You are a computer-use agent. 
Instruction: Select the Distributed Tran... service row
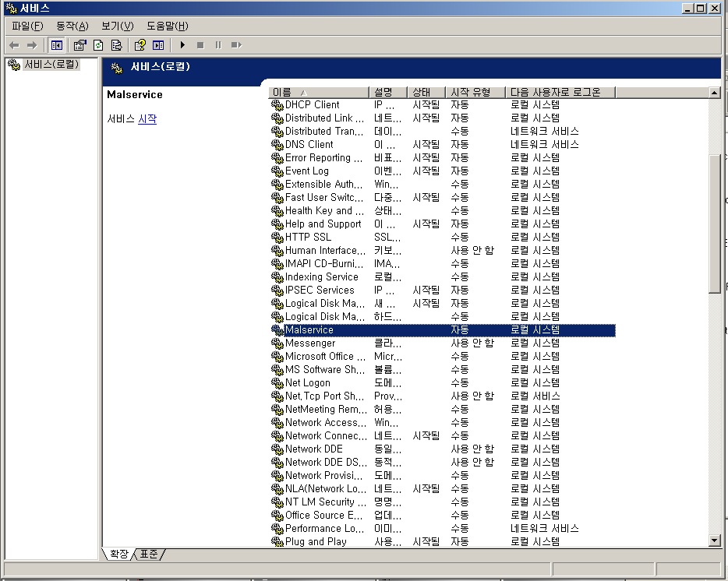[x=443, y=132]
